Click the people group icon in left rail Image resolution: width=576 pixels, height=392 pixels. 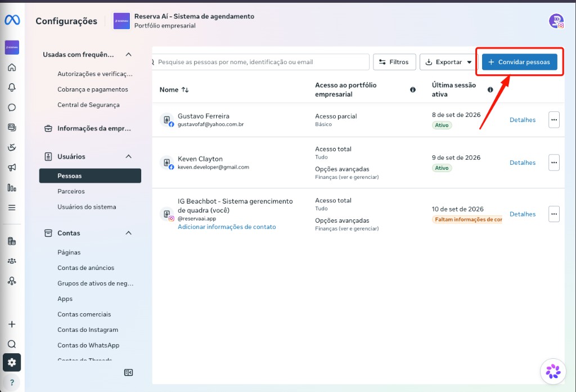coord(12,261)
